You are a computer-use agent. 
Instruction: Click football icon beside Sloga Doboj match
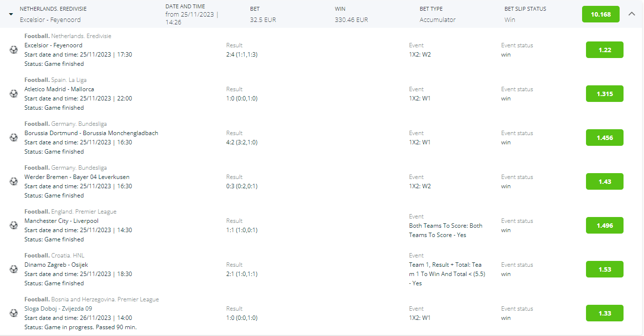point(14,313)
